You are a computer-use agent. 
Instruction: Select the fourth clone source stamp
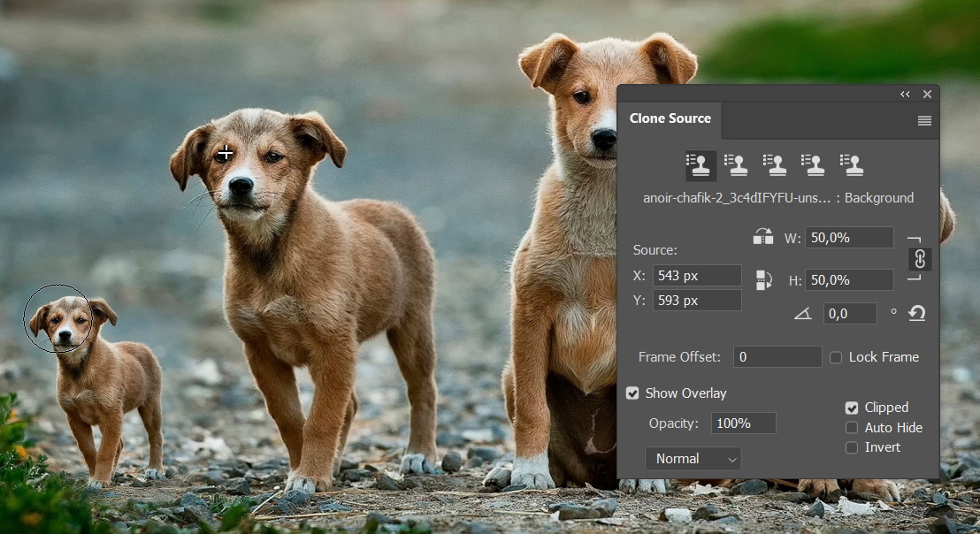[813, 165]
